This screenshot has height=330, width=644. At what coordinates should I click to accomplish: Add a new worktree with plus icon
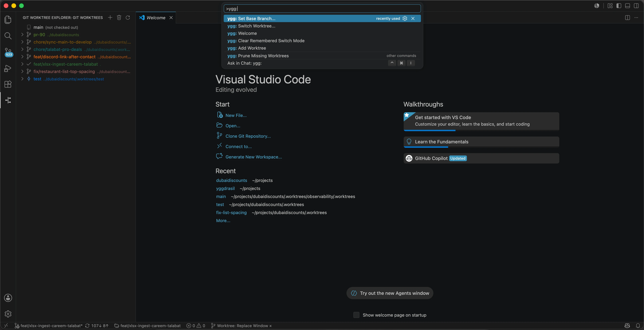pos(110,17)
